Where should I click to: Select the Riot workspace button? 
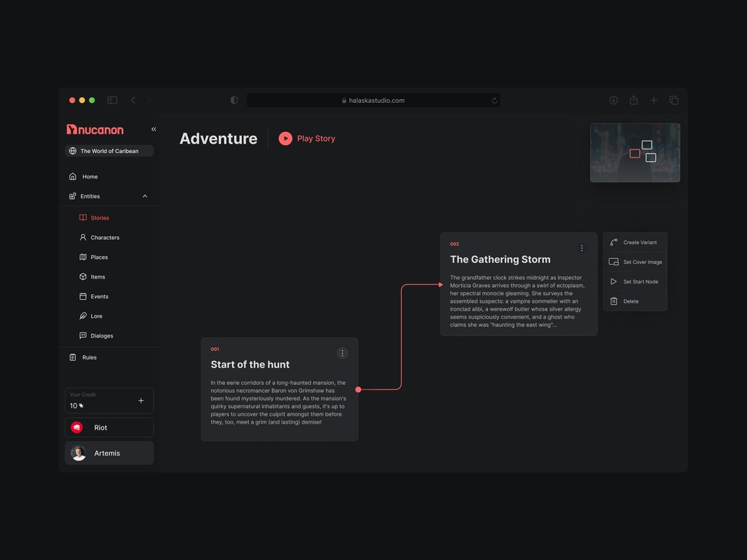point(109,427)
